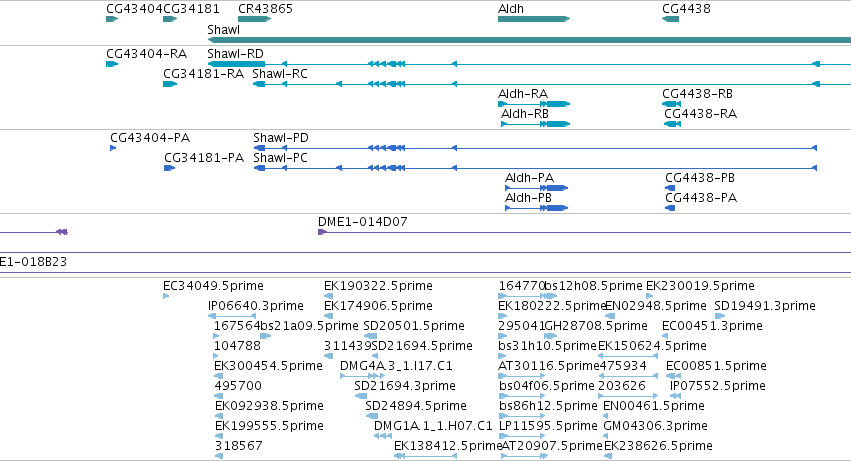
Task: Select the IP07552.5prime EST
Action: [675, 396]
